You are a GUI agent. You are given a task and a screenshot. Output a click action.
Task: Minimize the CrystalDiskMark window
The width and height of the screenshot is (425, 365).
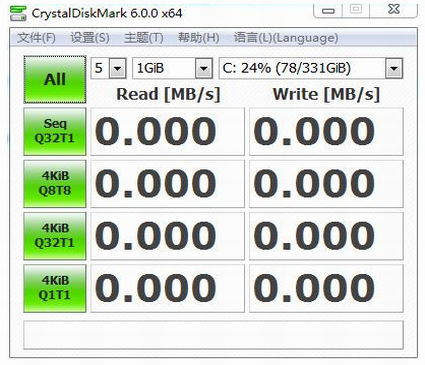point(328,10)
